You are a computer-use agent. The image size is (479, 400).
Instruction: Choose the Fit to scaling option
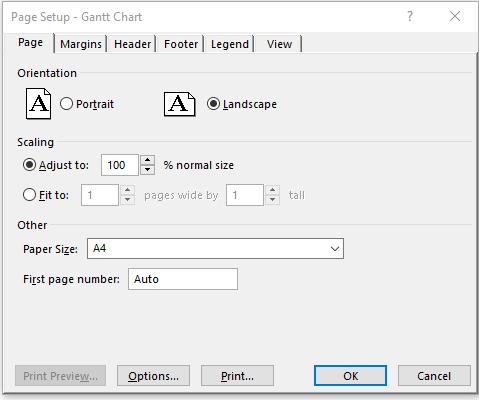29,195
